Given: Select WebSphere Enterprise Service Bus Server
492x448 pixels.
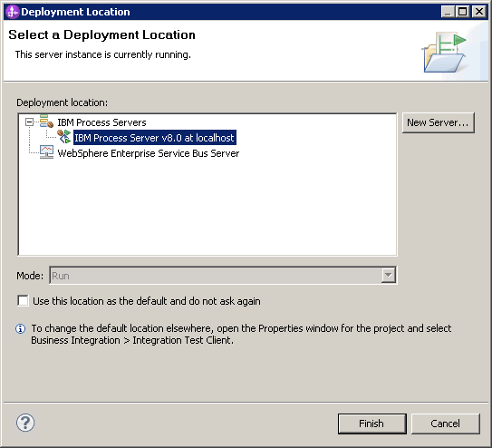Looking at the screenshot, I should click(x=149, y=153).
